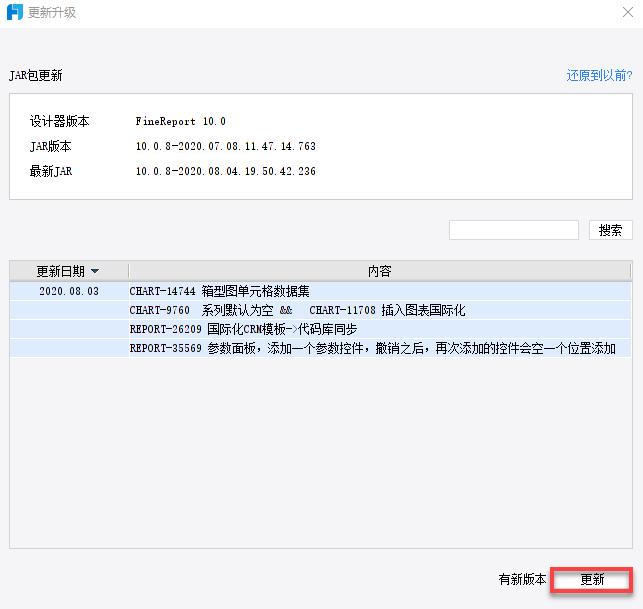Open the 还原到以前? restore link
The image size is (643, 609).
pyautogui.click(x=599, y=75)
